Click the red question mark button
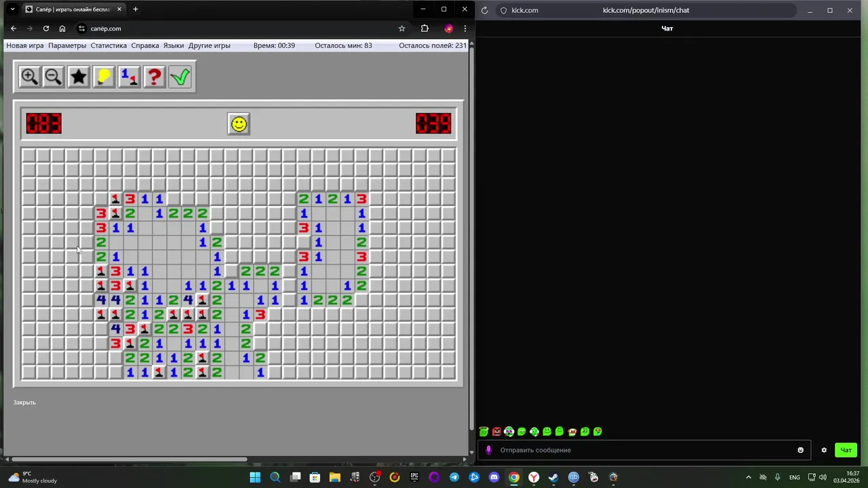The height and width of the screenshot is (488, 868). 154,77
